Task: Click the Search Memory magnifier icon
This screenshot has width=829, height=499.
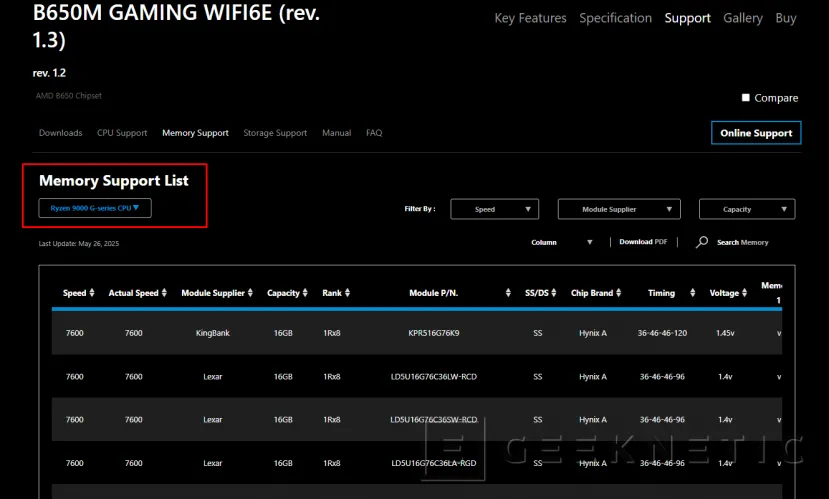Action: pyautogui.click(x=702, y=242)
